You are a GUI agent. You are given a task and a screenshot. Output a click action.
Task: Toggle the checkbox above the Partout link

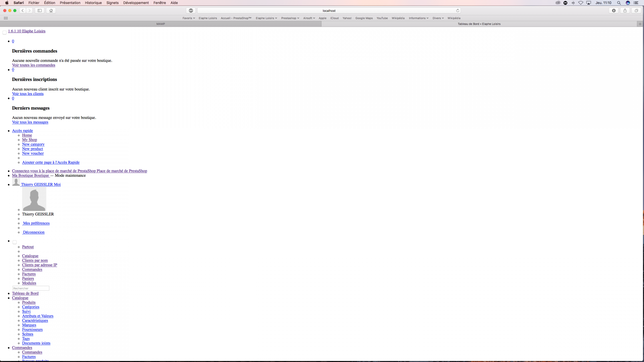point(14,242)
